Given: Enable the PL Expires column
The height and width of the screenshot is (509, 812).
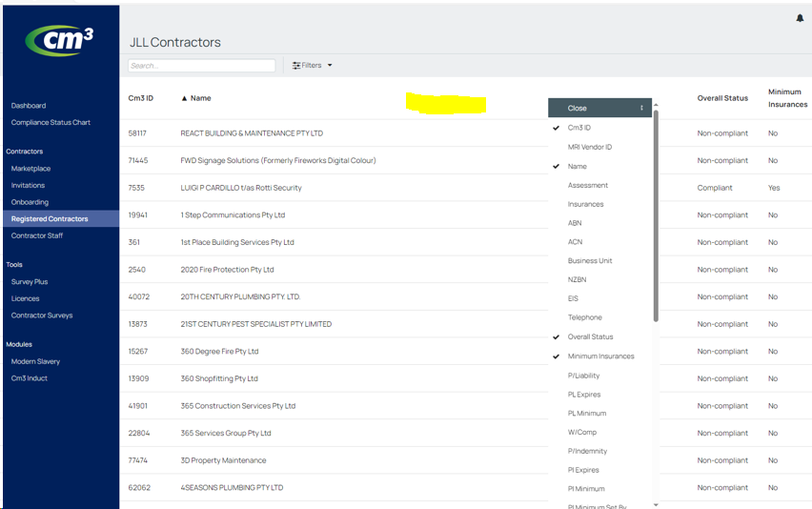Looking at the screenshot, I should (x=584, y=395).
